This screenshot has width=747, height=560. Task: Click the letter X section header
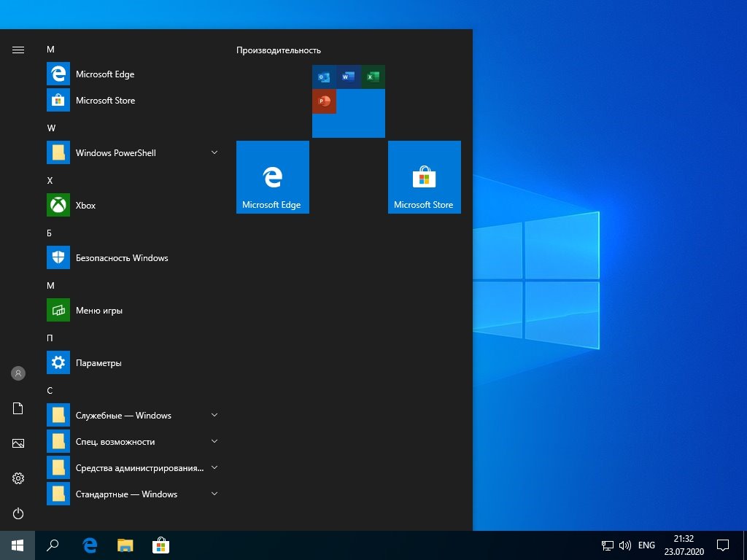click(x=50, y=181)
